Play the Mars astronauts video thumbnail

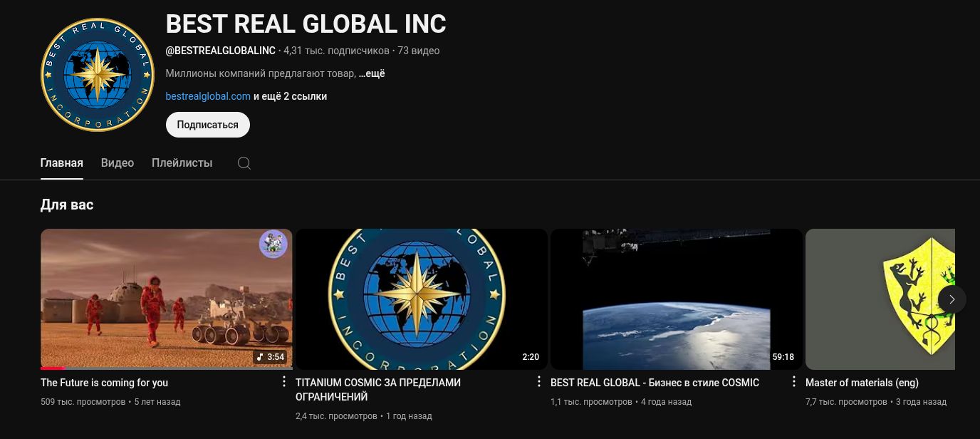pos(167,299)
